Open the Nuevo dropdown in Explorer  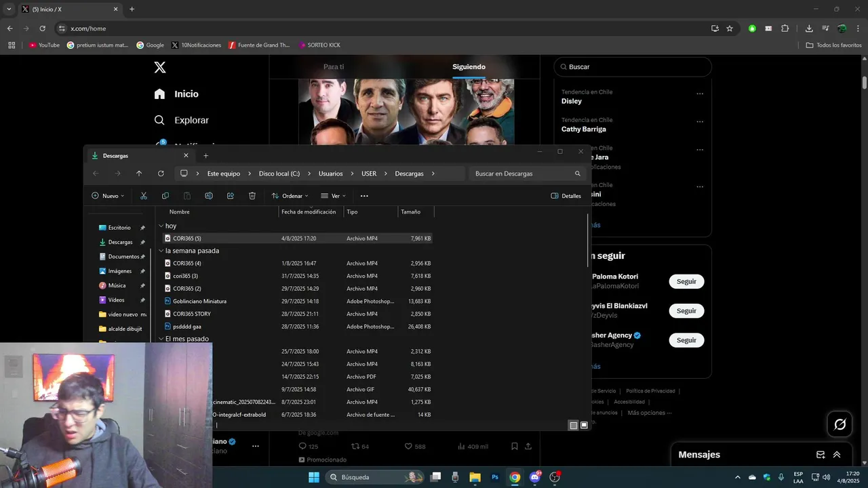(108, 196)
